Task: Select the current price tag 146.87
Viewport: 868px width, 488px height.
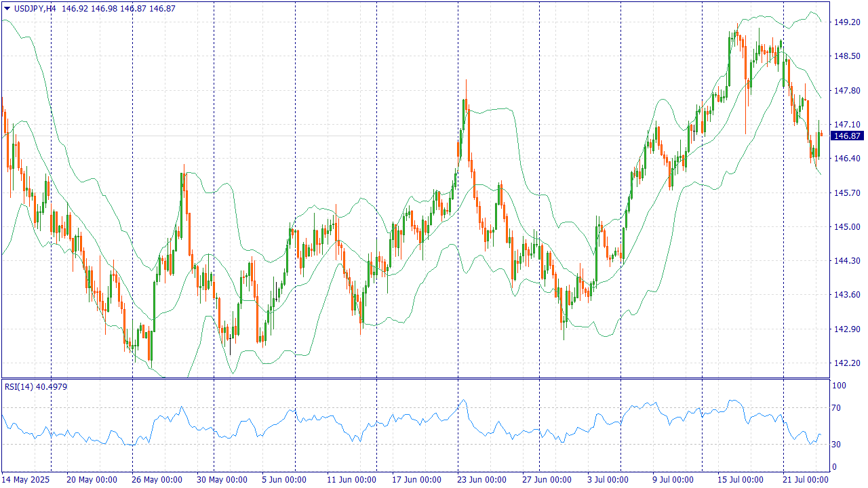Action: pyautogui.click(x=847, y=136)
